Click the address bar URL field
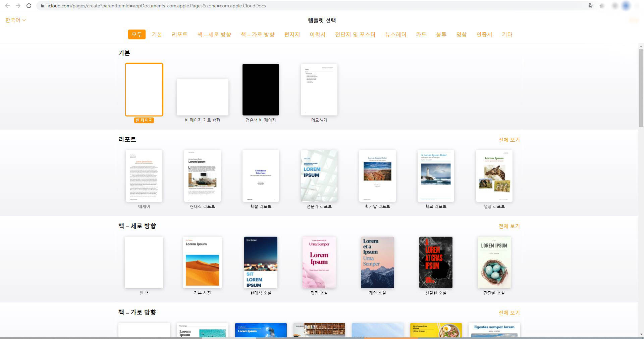 (312, 6)
